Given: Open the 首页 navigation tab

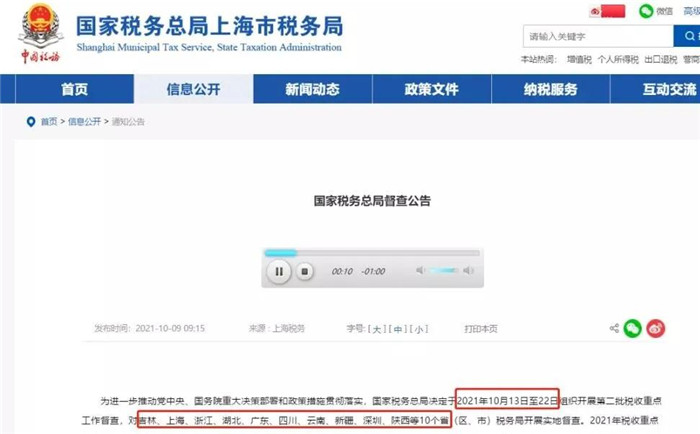Looking at the screenshot, I should point(75,89).
